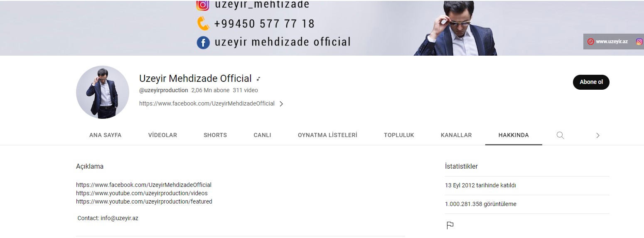The width and height of the screenshot is (644, 238).
Task: Switch to the VİDEOLAR tab
Action: [x=162, y=135]
